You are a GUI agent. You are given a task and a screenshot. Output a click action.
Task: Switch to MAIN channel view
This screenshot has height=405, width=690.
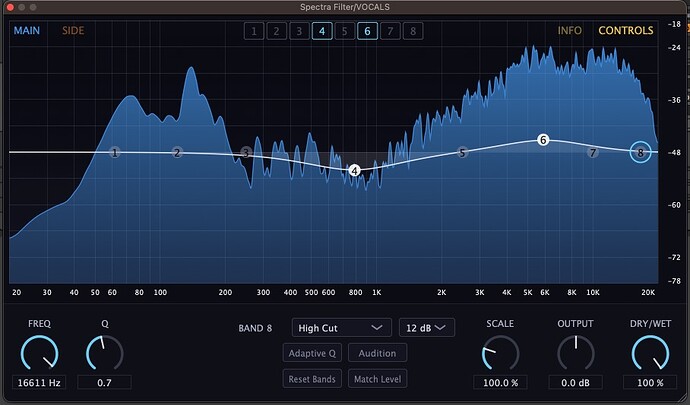tap(27, 30)
